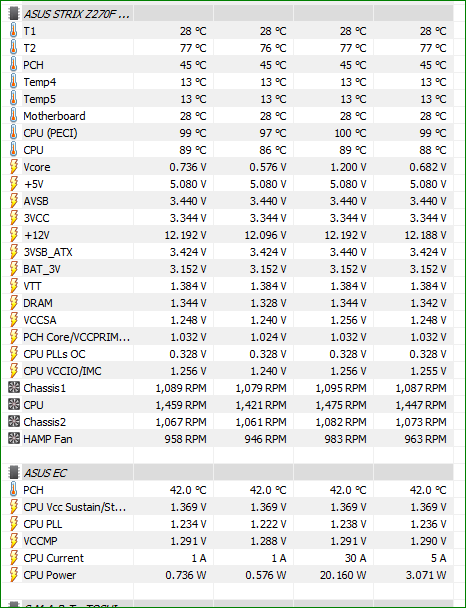Select the Motherboard temperature row
The image size is (466, 608).
[230, 116]
